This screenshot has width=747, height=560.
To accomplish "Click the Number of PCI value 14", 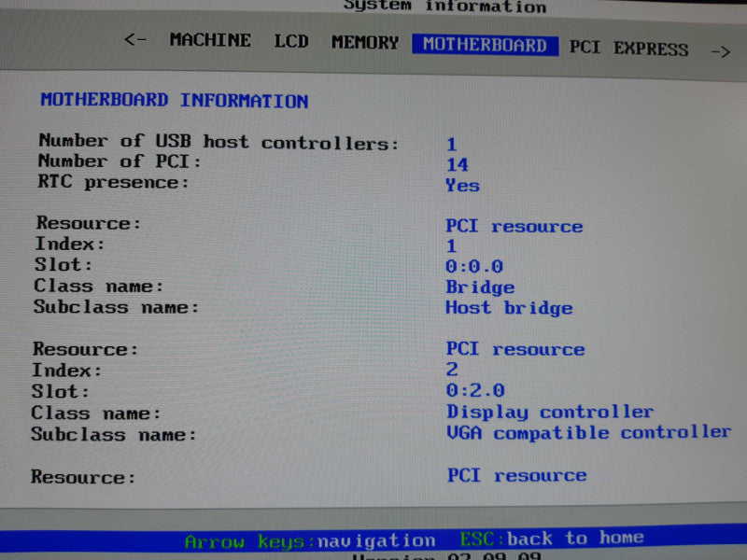I will click(x=458, y=165).
